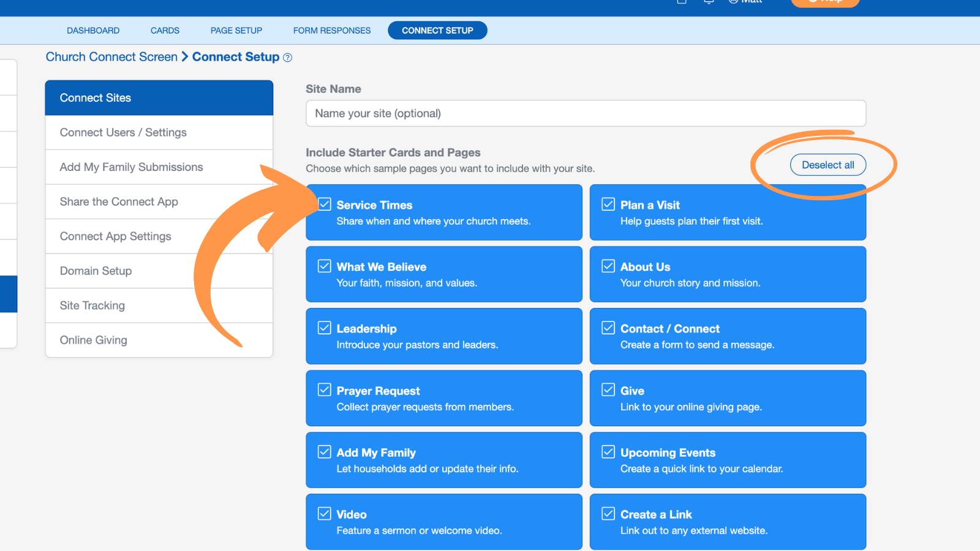Go to Share the Connect App
980x551 pixels.
click(x=159, y=201)
